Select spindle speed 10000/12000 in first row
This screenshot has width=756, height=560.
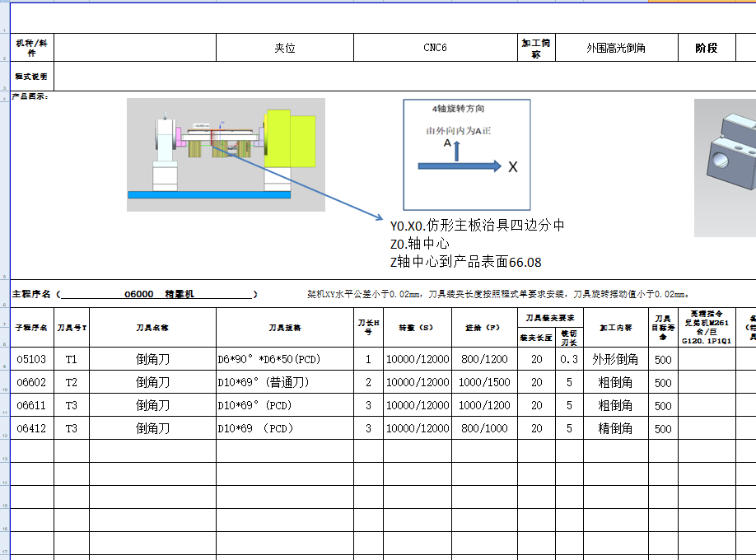[x=418, y=359]
